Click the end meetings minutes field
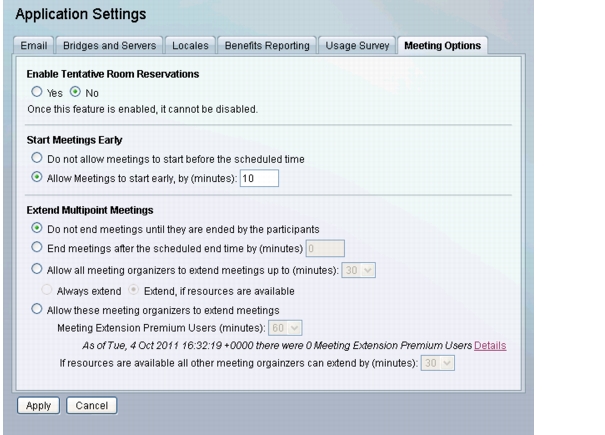Viewport: 605px width, 435px height. point(325,249)
